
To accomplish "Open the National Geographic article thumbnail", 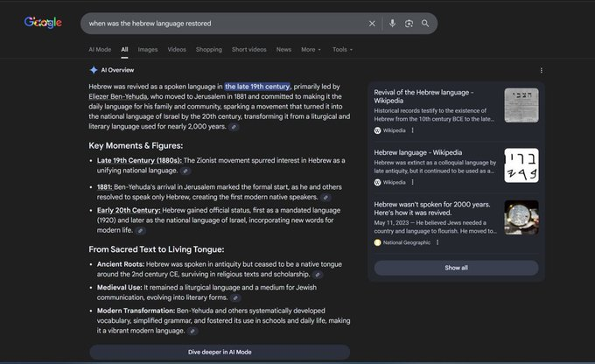I will [x=521, y=217].
